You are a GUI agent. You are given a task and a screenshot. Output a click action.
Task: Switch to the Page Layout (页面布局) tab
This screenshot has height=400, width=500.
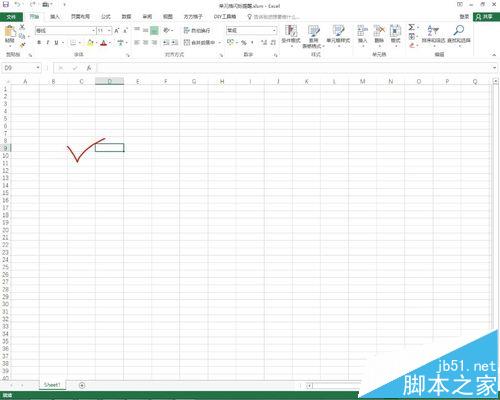tap(80, 17)
